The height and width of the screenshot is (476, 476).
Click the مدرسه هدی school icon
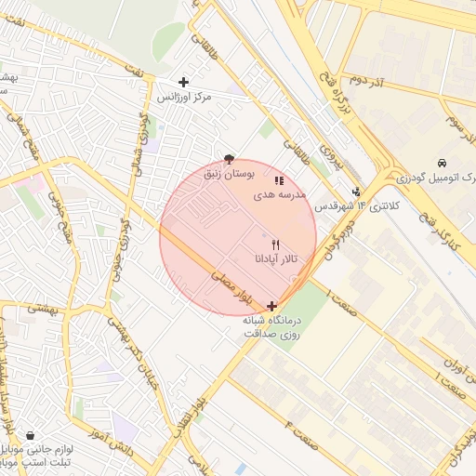point(279,180)
